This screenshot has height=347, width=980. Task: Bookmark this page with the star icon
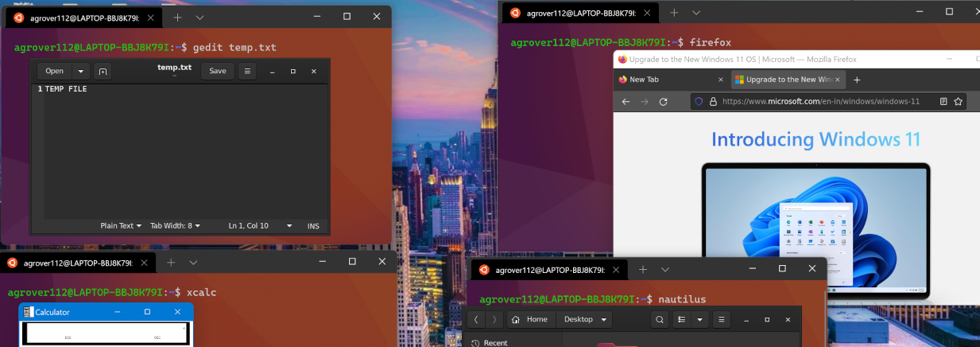click(959, 102)
